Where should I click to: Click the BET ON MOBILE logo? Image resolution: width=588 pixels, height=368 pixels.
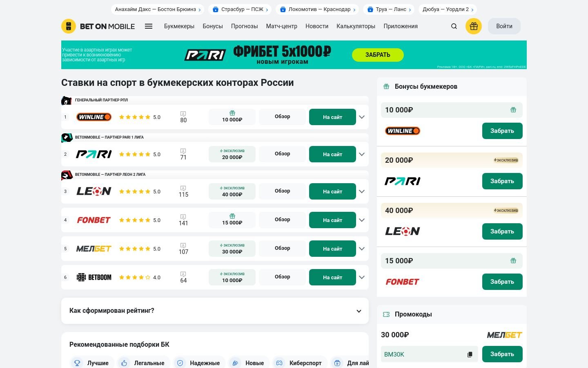[x=98, y=26]
